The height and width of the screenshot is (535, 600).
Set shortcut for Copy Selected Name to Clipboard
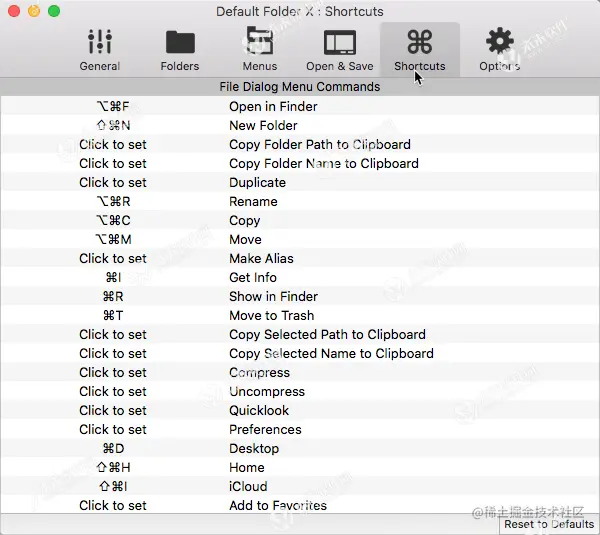pos(113,354)
